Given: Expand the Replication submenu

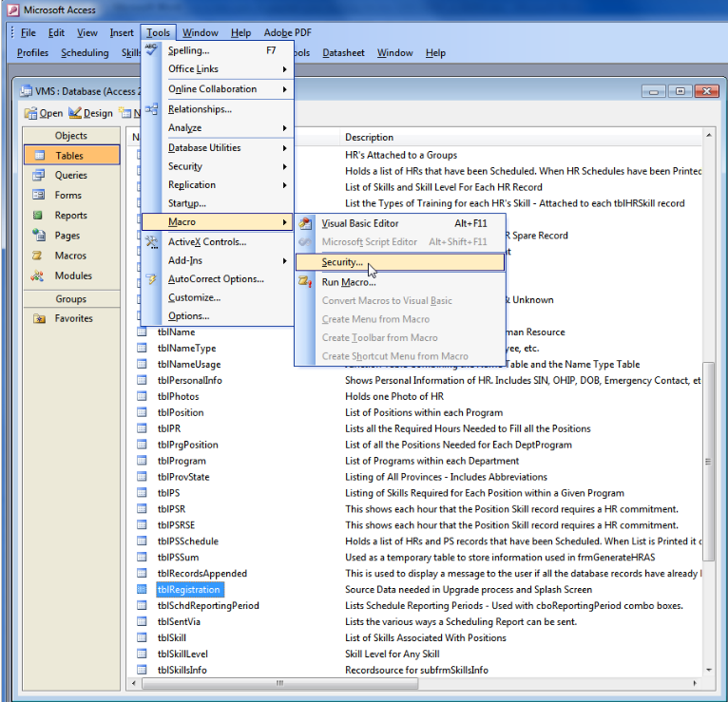Looking at the screenshot, I should (x=218, y=184).
